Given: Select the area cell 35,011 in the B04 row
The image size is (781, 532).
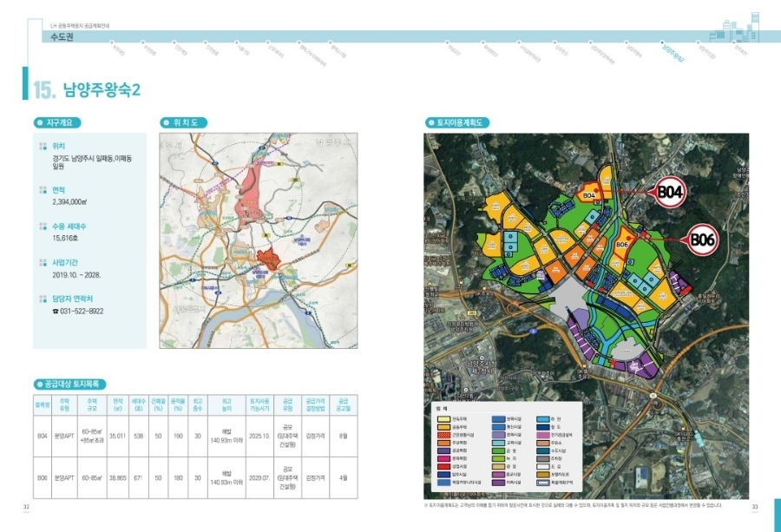Looking at the screenshot, I should tap(117, 437).
